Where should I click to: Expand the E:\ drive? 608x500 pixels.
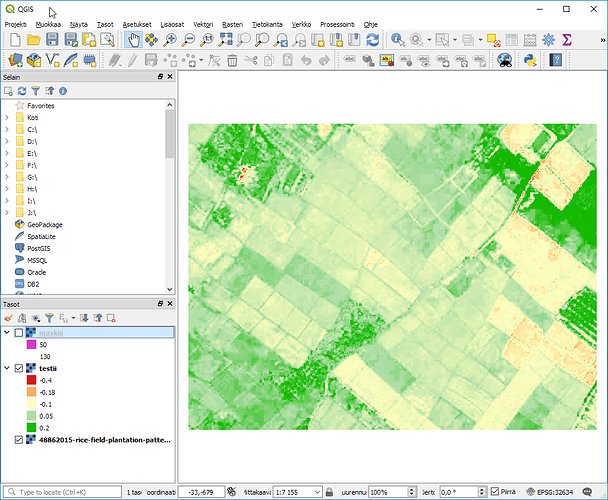(7, 153)
